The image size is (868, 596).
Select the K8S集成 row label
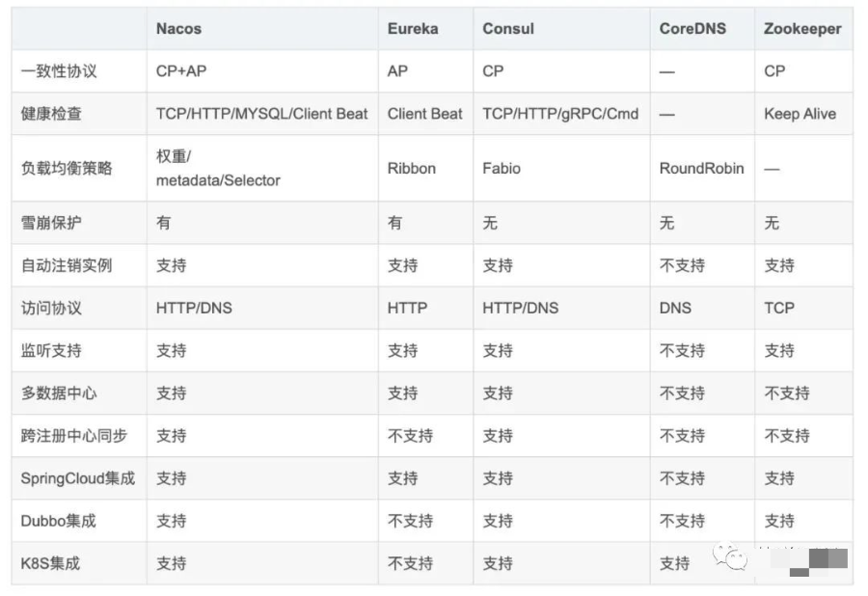tap(50, 563)
